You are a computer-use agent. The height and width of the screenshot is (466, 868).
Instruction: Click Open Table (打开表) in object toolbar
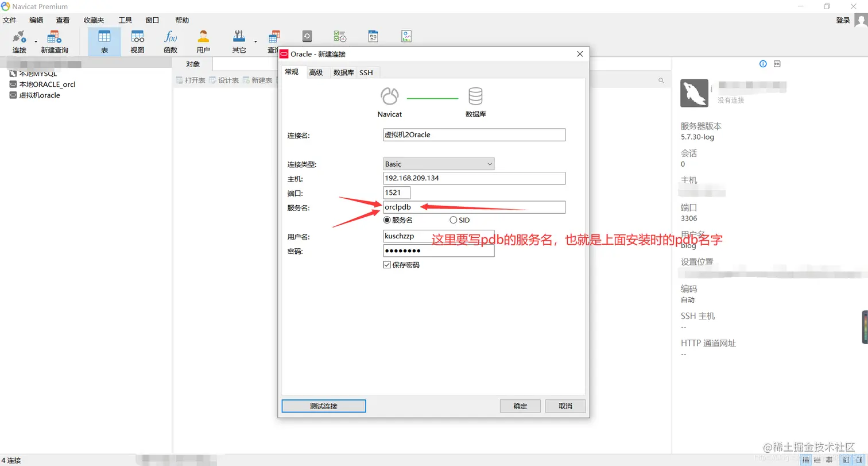[190, 80]
